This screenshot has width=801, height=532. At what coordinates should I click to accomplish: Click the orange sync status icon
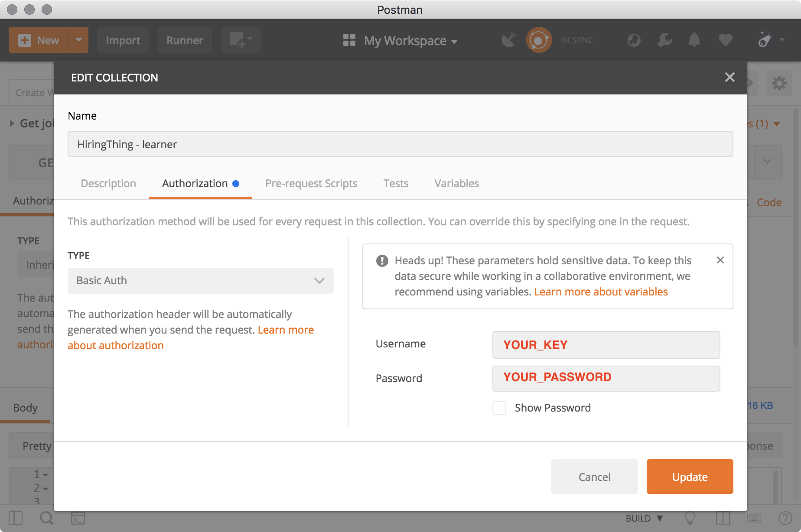[x=539, y=40]
